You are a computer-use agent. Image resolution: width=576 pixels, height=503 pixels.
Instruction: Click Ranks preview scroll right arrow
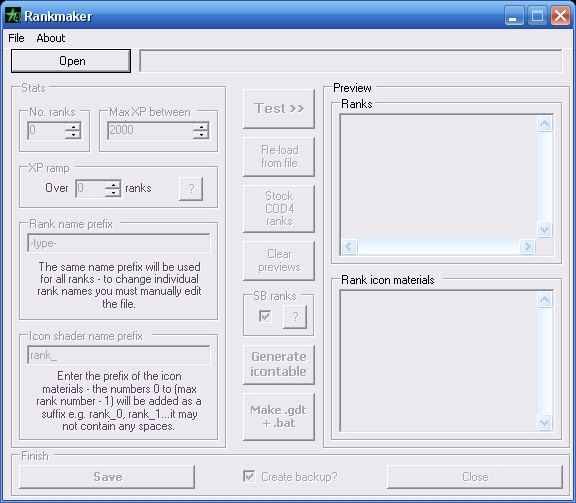tap(527, 246)
